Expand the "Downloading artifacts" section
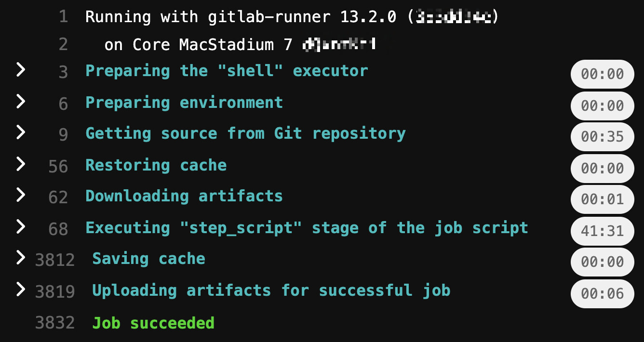This screenshot has height=342, width=644. [x=21, y=196]
